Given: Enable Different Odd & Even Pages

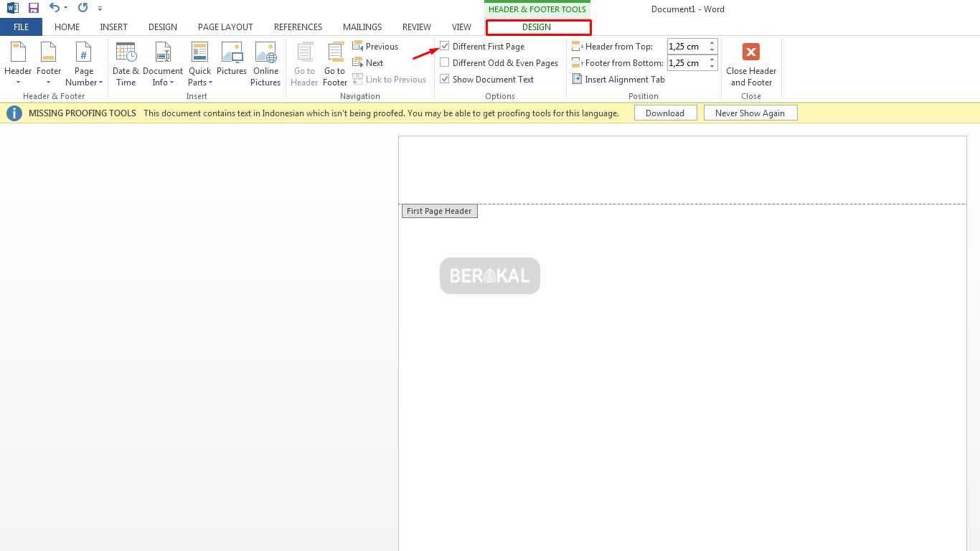Looking at the screenshot, I should pos(445,62).
